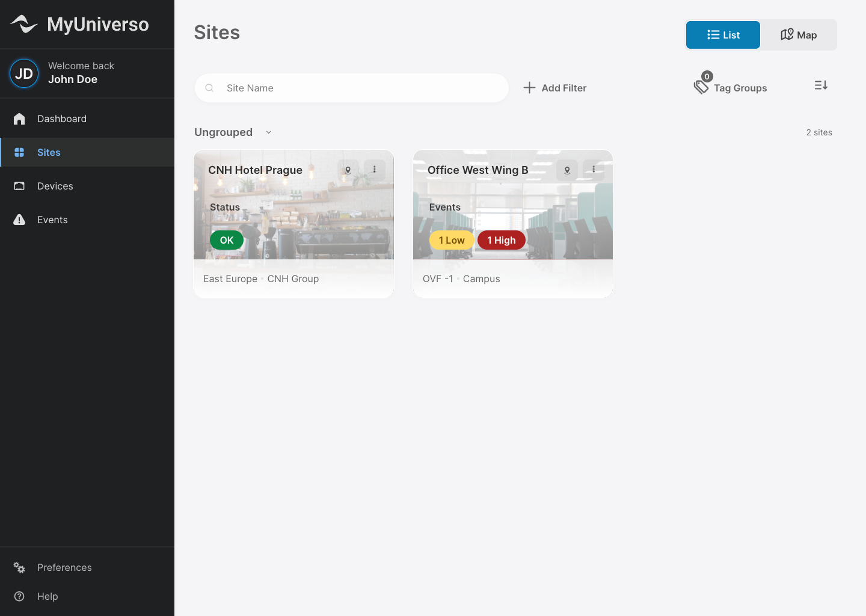The height and width of the screenshot is (616, 866).
Task: Open Preferences at sidebar bottom
Action: click(x=87, y=567)
